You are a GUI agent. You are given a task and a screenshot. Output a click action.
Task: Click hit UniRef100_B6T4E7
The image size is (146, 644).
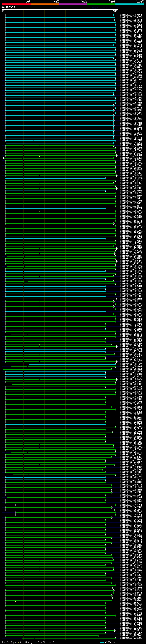click(131, 35)
